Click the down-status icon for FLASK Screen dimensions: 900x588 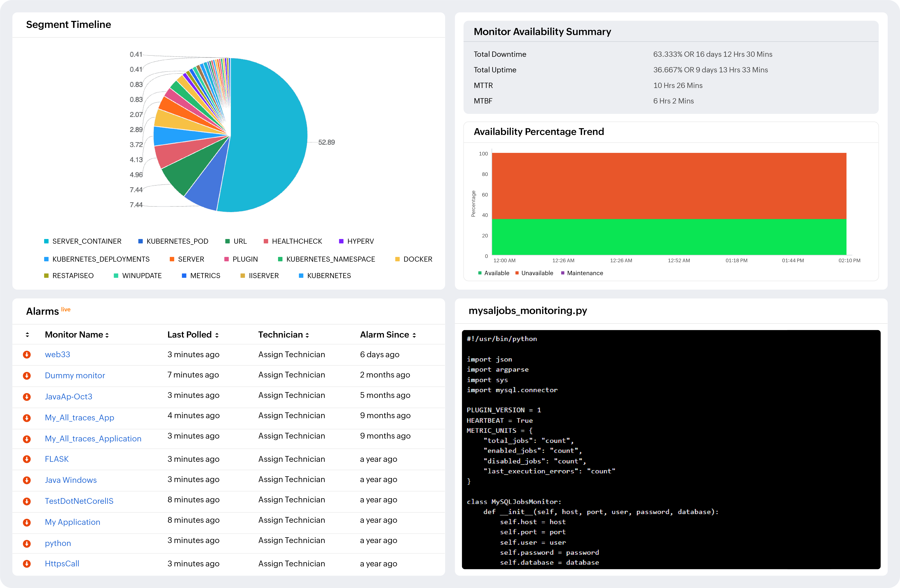click(x=27, y=459)
